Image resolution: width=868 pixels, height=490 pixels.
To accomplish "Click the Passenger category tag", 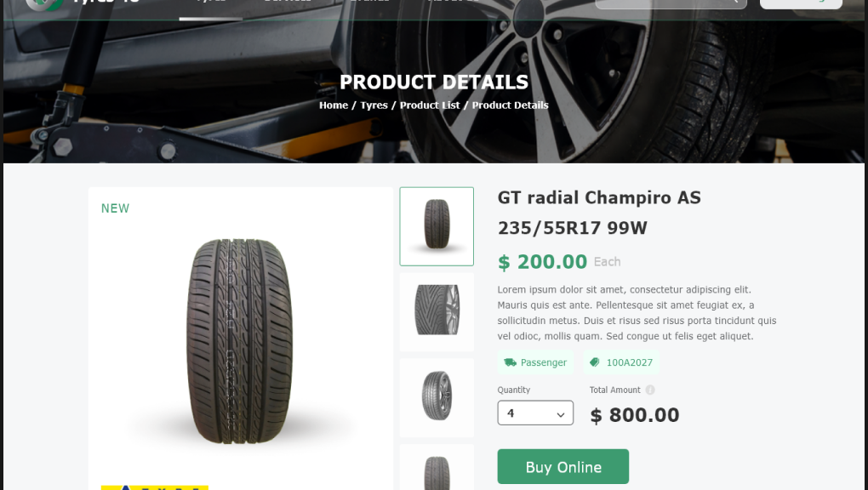I will [535, 362].
